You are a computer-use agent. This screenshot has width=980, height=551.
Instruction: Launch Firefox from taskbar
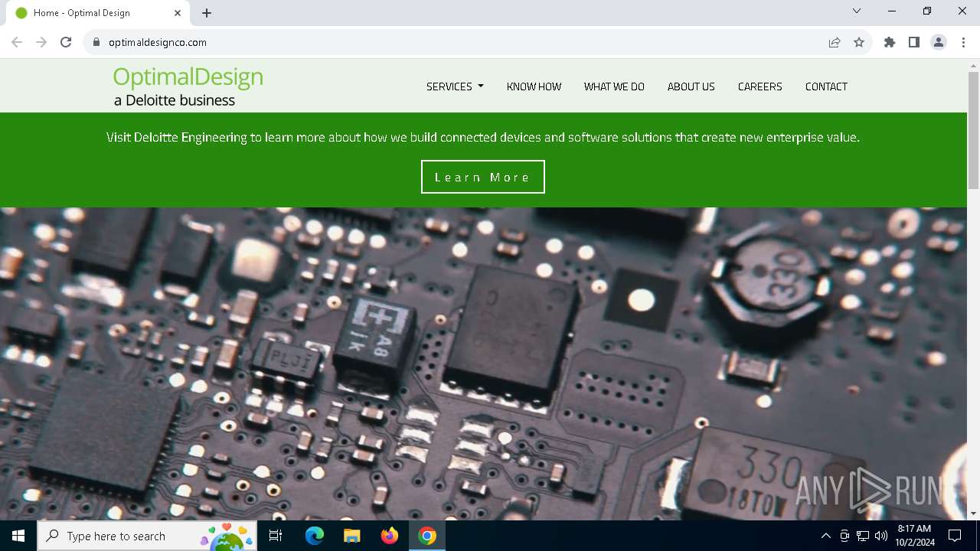pyautogui.click(x=390, y=536)
